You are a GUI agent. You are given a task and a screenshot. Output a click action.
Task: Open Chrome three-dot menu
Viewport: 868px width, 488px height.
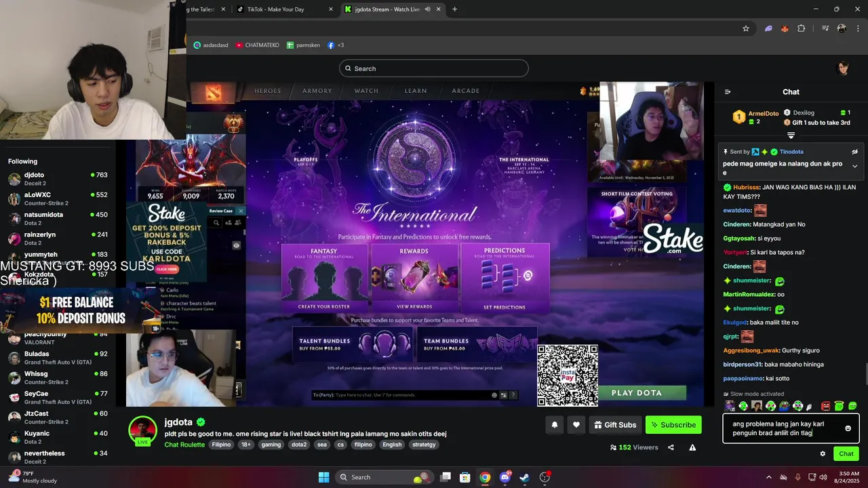tap(858, 28)
